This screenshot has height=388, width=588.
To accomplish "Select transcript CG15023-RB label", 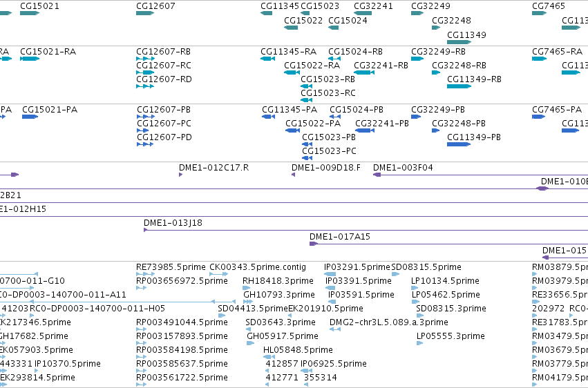I will [x=328, y=79].
